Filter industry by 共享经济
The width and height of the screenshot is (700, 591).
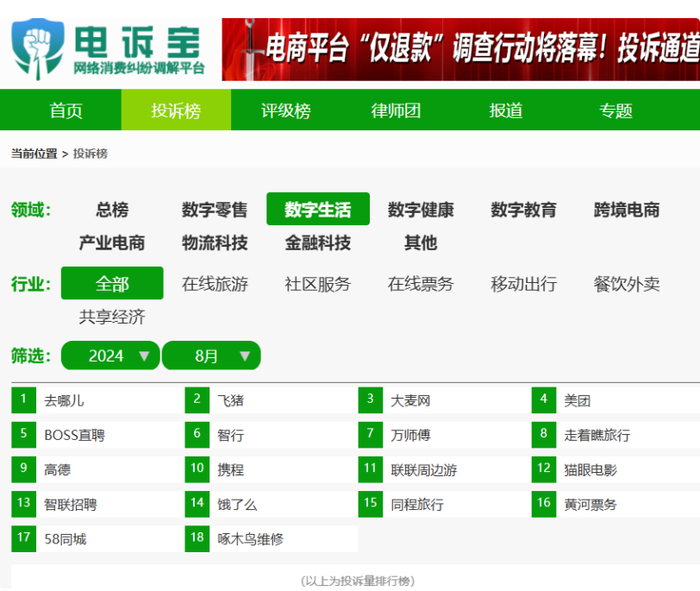coord(112,317)
